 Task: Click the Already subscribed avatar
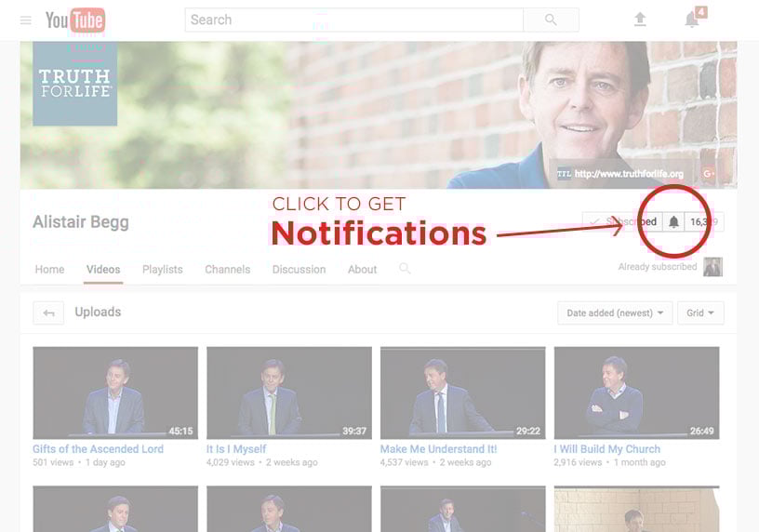click(713, 267)
